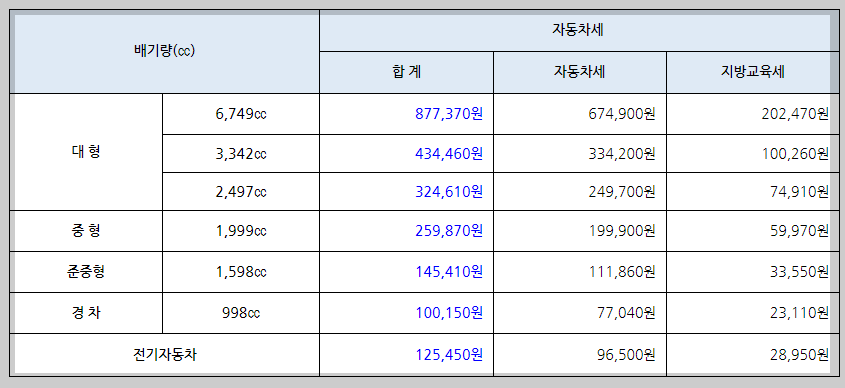Click the 59,970원 education tax value
The height and width of the screenshot is (388, 845).
click(799, 231)
